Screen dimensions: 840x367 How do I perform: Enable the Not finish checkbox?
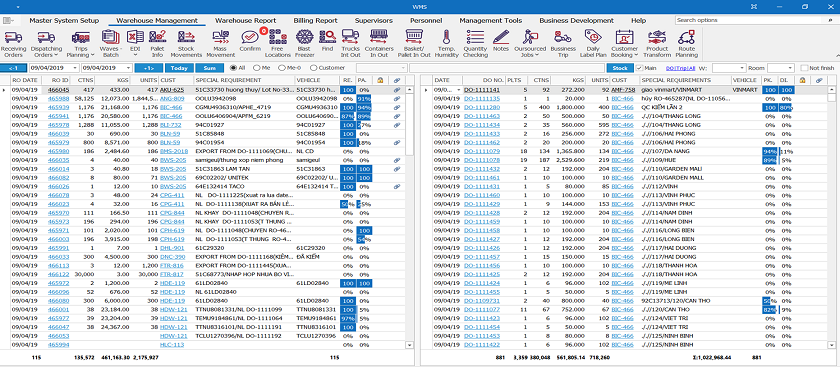[x=804, y=68]
